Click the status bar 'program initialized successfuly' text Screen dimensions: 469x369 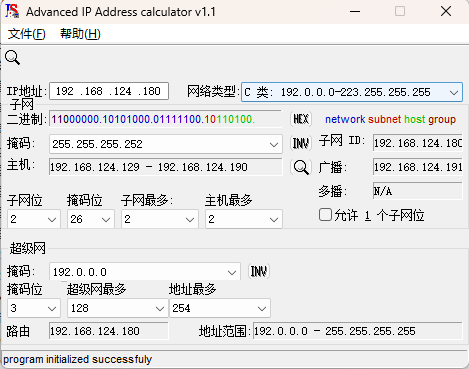(77, 359)
